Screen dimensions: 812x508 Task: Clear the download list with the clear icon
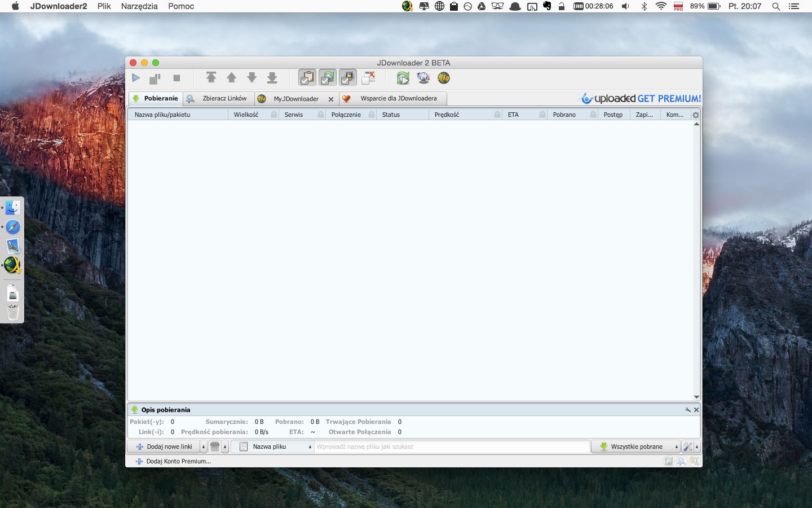(x=368, y=78)
